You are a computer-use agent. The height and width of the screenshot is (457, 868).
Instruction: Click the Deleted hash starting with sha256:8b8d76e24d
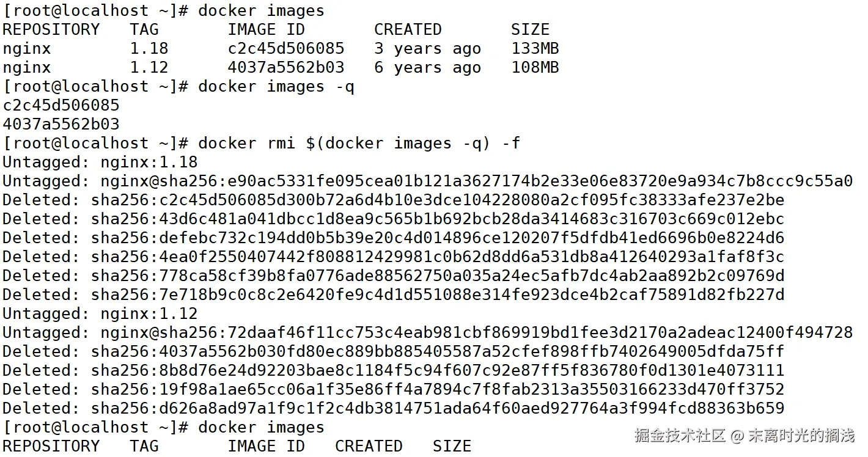(x=438, y=371)
